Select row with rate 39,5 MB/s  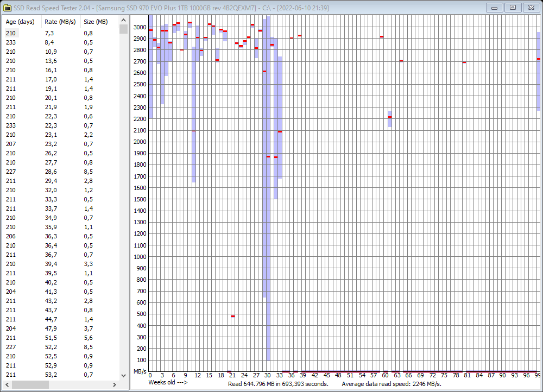click(61, 273)
